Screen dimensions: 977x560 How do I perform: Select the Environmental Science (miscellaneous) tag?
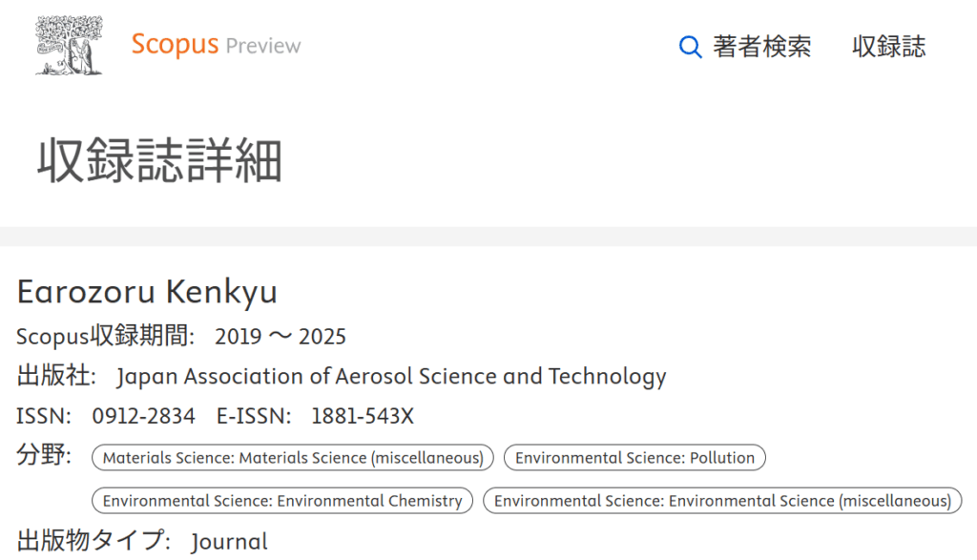point(723,501)
